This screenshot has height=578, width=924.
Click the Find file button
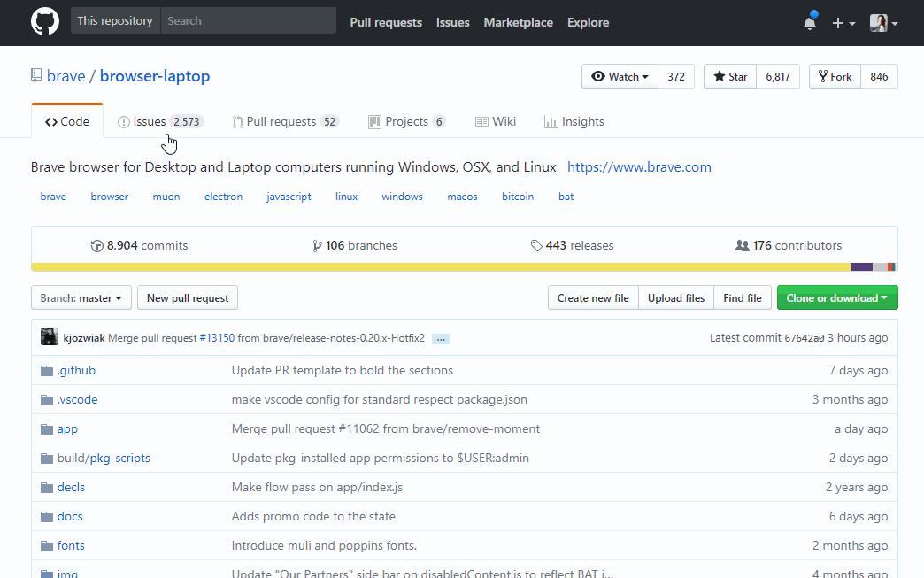point(743,298)
